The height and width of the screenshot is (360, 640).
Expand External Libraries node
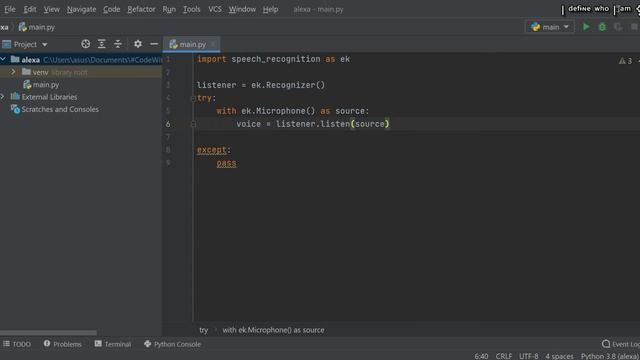(2, 97)
